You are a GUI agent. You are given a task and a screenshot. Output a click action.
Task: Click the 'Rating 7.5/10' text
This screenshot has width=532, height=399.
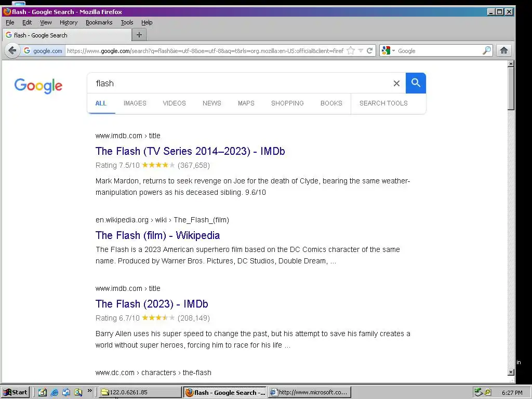117,165
